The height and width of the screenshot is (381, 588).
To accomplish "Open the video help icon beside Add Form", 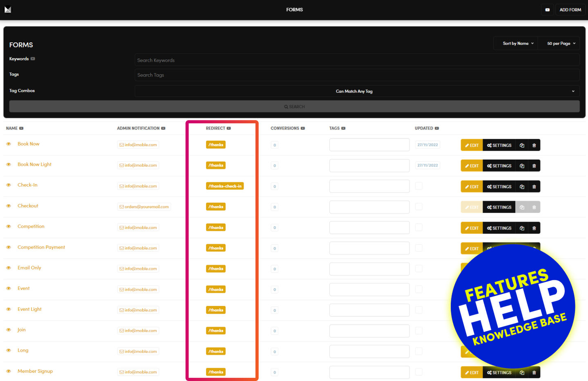I will [547, 10].
